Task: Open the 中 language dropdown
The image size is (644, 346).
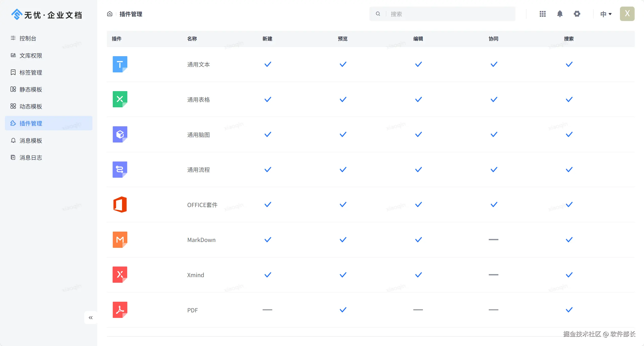Action: 606,14
